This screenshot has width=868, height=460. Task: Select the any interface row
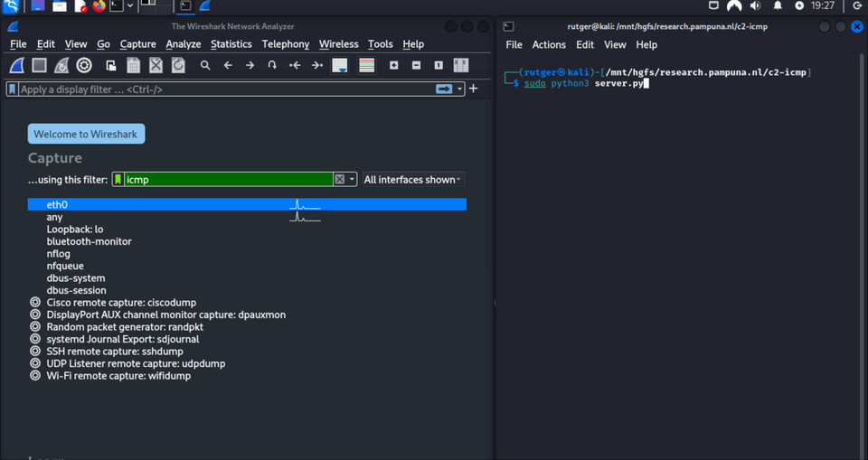(247, 217)
